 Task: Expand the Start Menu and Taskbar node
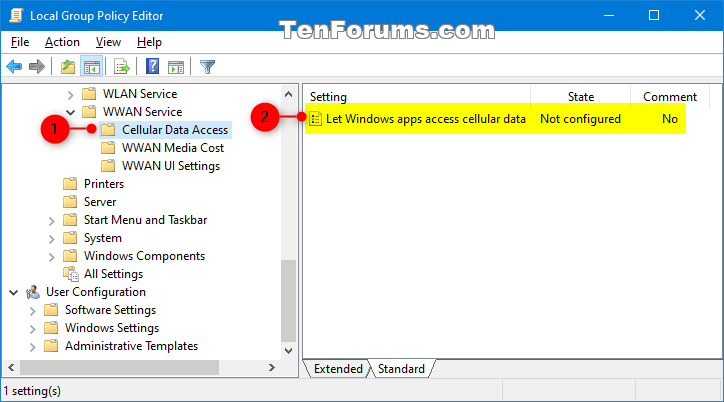(x=51, y=221)
